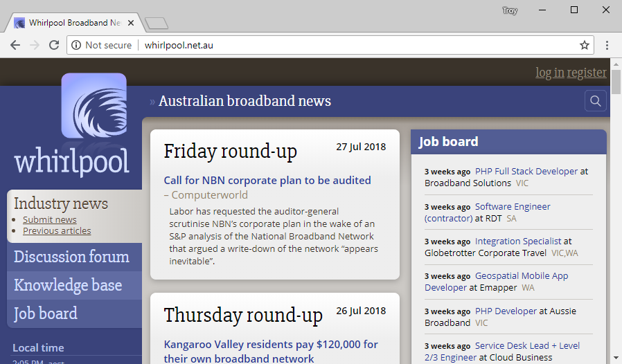
Task: Open PHP Developer at Aussie Broadband listing
Action: [506, 311]
